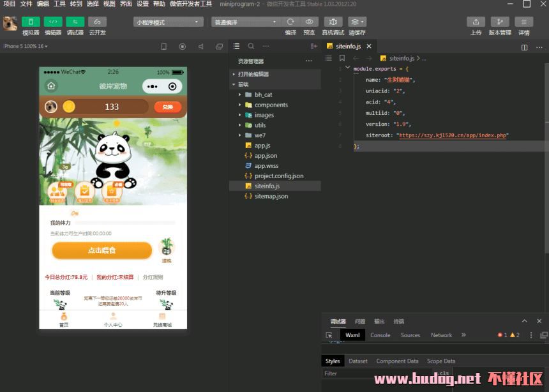Toggle the Editor panel button
The width and height of the screenshot is (549, 392).
pos(53,22)
